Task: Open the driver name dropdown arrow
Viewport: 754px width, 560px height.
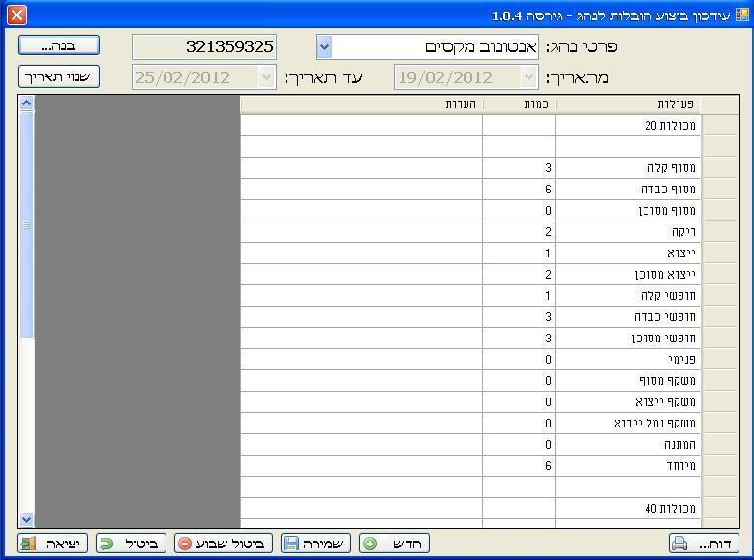Action: point(324,47)
